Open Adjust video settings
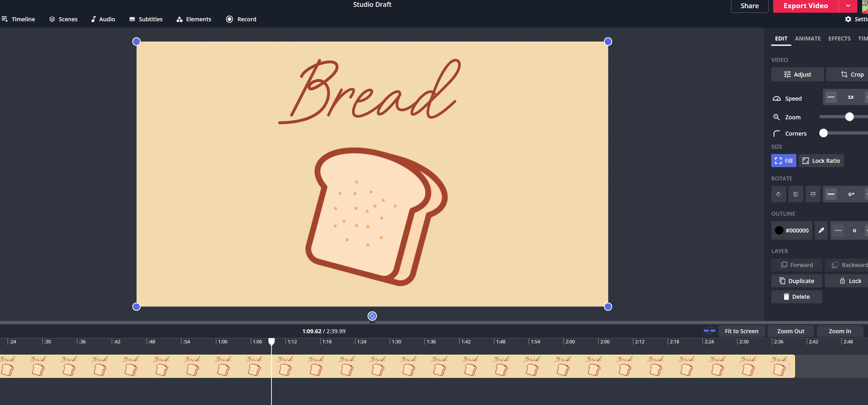The width and height of the screenshot is (868, 405). click(x=797, y=75)
